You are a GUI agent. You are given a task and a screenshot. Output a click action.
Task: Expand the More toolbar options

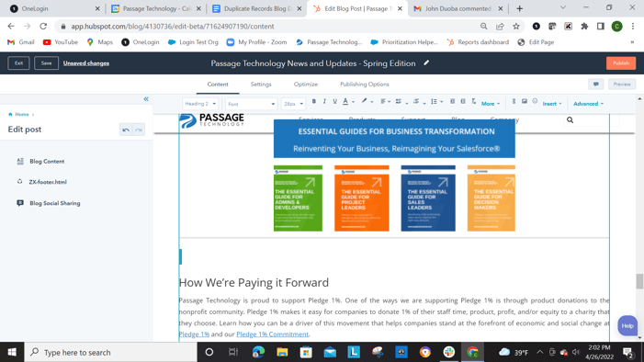pyautogui.click(x=491, y=104)
